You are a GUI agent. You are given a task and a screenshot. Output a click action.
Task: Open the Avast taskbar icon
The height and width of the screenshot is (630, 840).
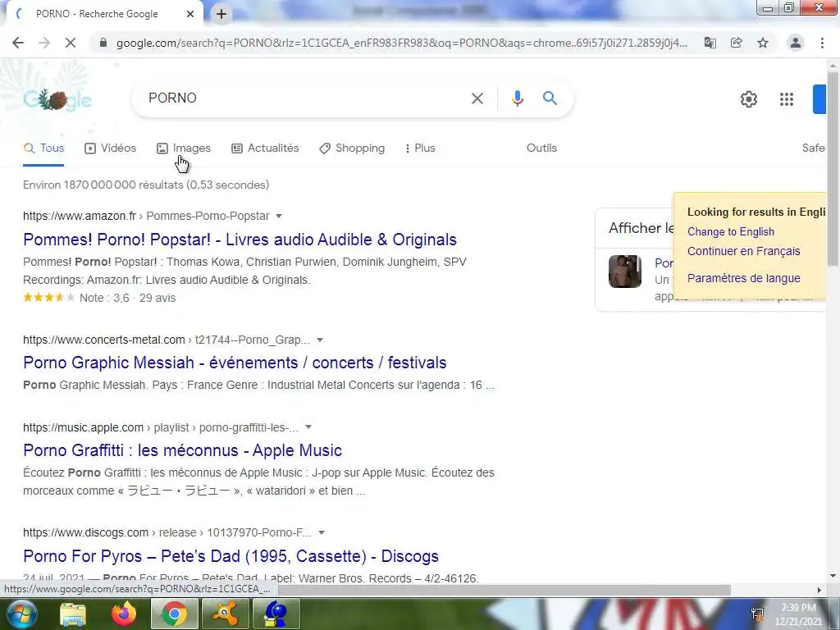[x=225, y=614]
